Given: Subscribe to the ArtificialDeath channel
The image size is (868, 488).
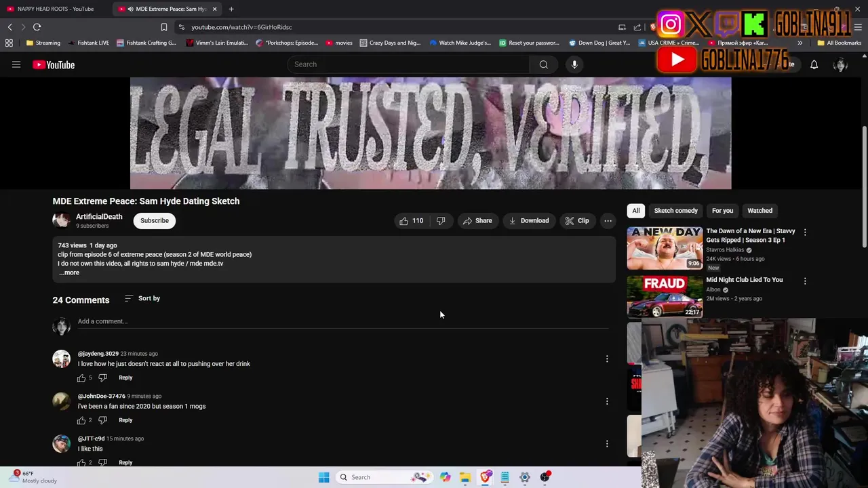Looking at the screenshot, I should pos(155,220).
